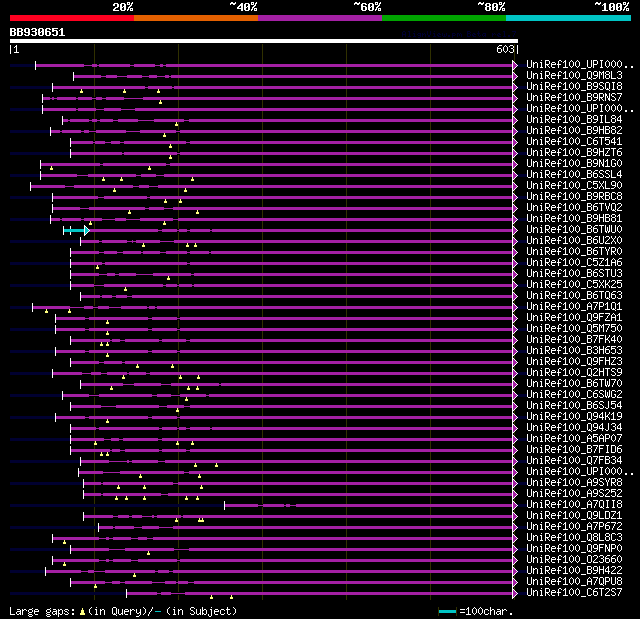Viewport: 640px width, 619px height.
Task: Open the UniRef100_C6T541 hit label
Action: click(x=574, y=142)
